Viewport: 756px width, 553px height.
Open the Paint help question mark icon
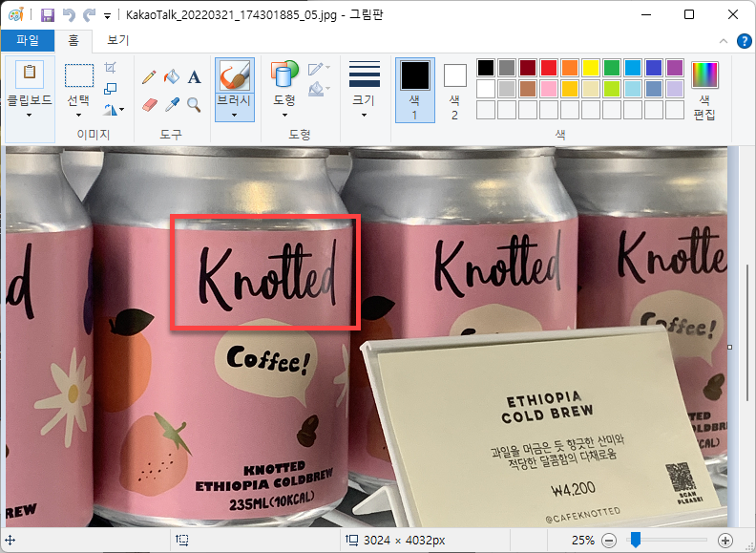744,41
